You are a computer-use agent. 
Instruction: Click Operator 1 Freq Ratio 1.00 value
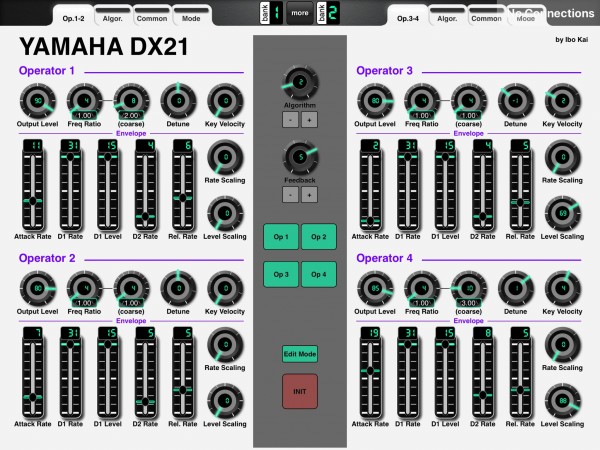85,116
